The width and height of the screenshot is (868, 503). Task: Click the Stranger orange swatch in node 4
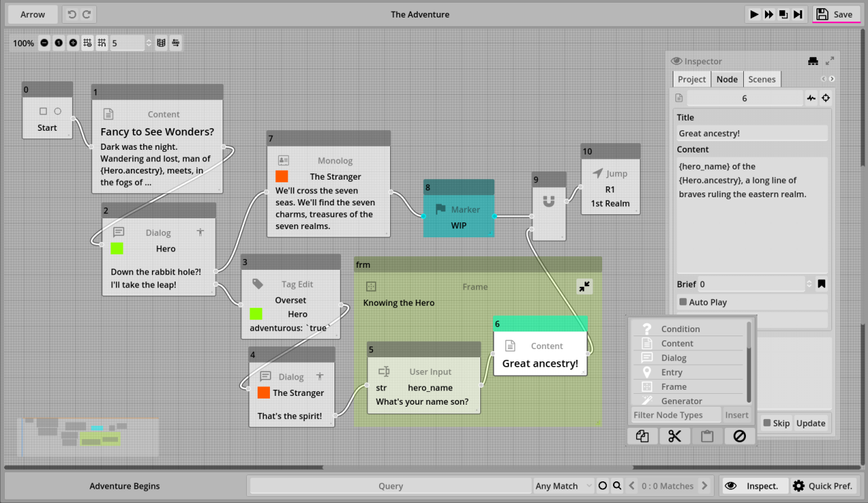264,393
